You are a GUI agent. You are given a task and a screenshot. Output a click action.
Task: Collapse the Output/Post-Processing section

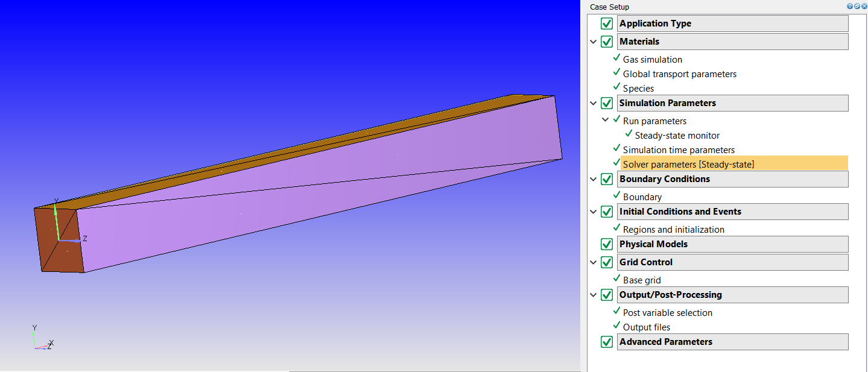(x=594, y=294)
